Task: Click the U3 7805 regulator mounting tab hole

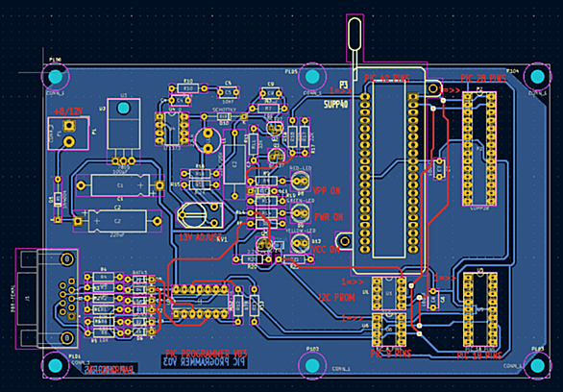Action: point(123,107)
